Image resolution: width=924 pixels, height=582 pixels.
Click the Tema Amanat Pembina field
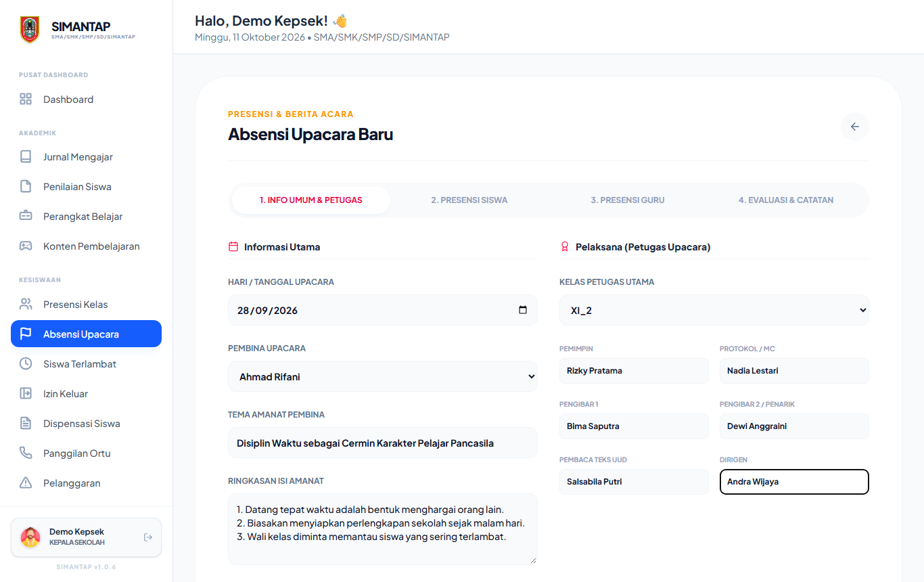coord(383,443)
